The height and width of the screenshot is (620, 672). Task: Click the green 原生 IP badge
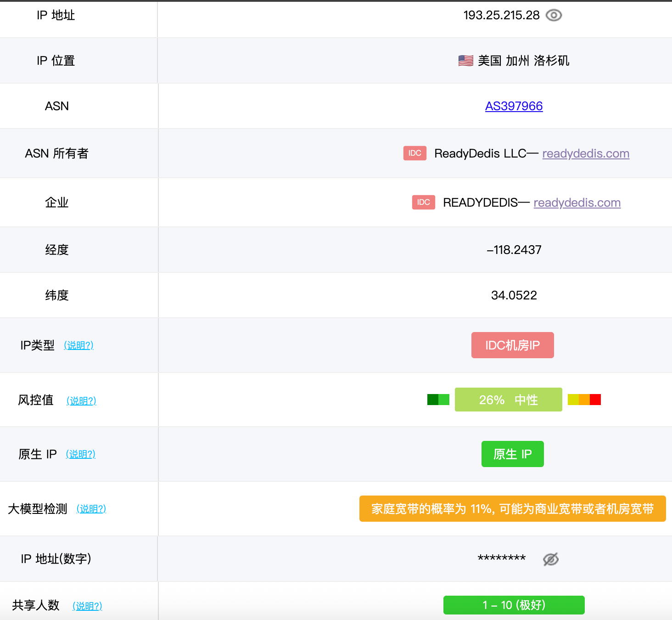point(512,454)
